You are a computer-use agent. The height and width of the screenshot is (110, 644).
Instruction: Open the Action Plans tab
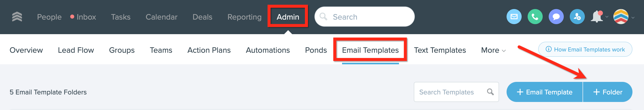(x=209, y=50)
